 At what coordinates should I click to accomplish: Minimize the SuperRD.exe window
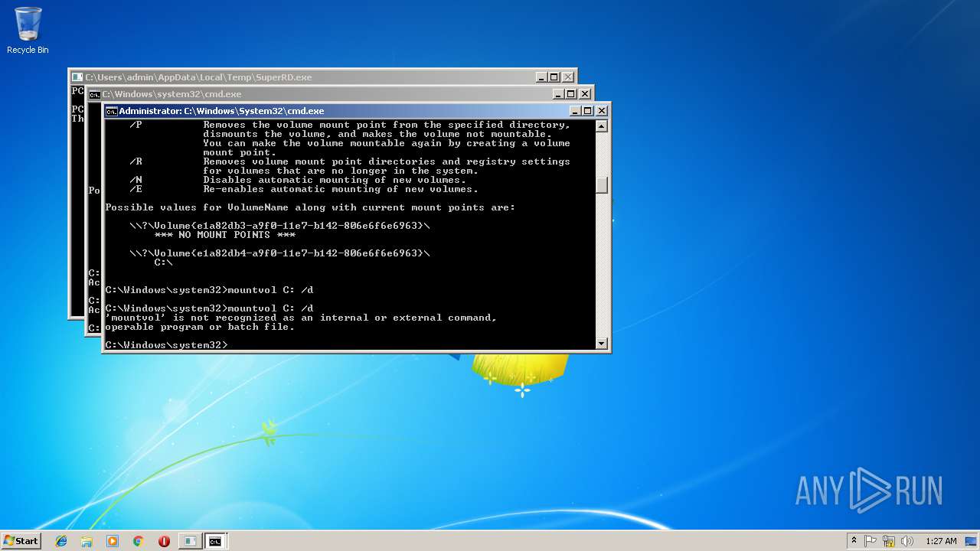(541, 77)
